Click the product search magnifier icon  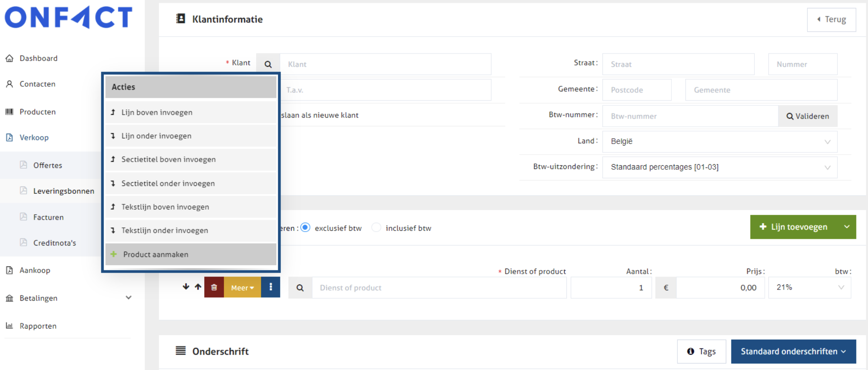[300, 288]
